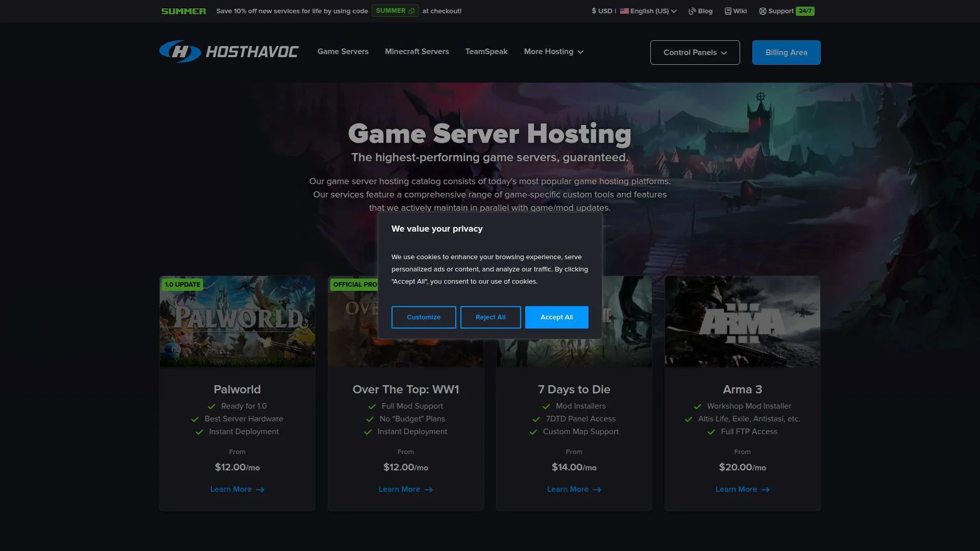
Task: Click the checkmark beside Full Mod Support
Action: (x=372, y=407)
